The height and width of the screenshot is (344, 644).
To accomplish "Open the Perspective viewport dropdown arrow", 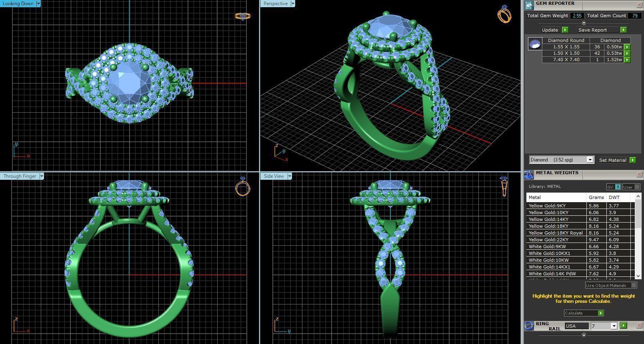I will pos(293,4).
